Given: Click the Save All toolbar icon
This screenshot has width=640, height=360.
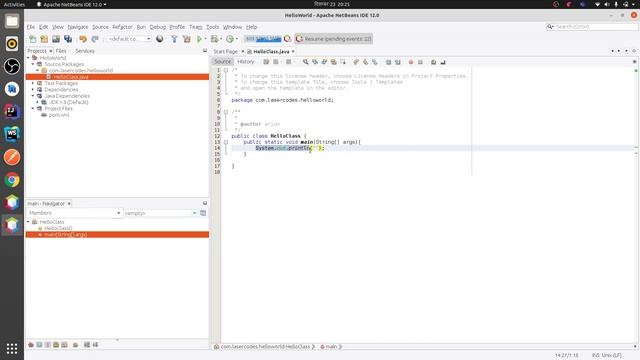Looking at the screenshot, I should 68,39.
